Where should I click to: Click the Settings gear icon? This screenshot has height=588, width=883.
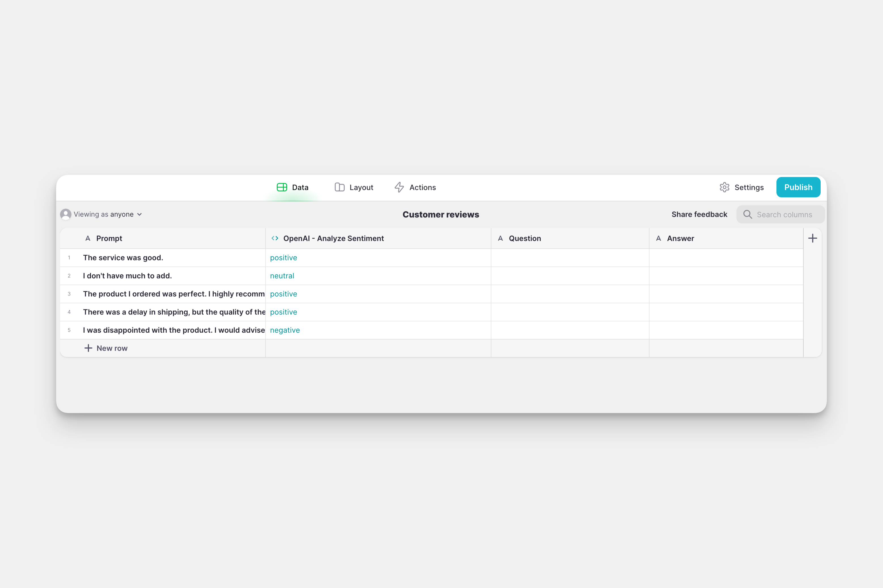pos(724,187)
